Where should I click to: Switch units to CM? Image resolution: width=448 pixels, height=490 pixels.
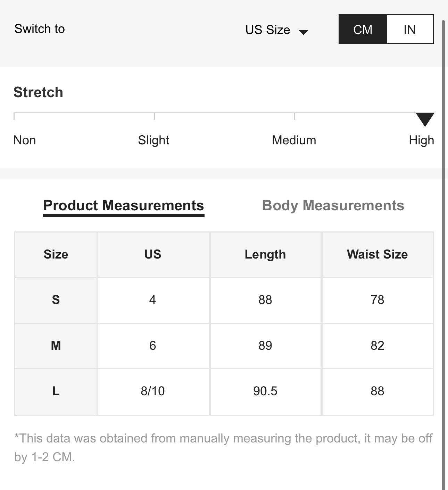(x=363, y=29)
